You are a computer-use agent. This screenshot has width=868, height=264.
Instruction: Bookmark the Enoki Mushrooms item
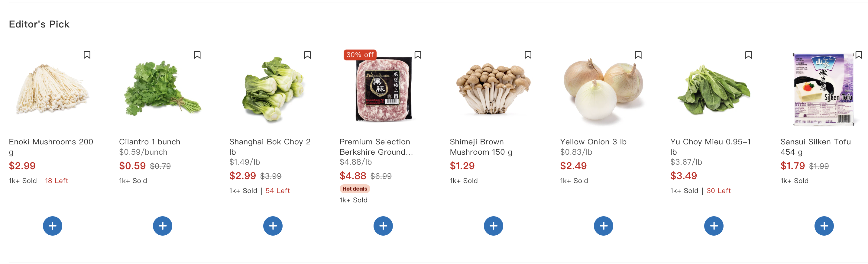pyautogui.click(x=87, y=55)
